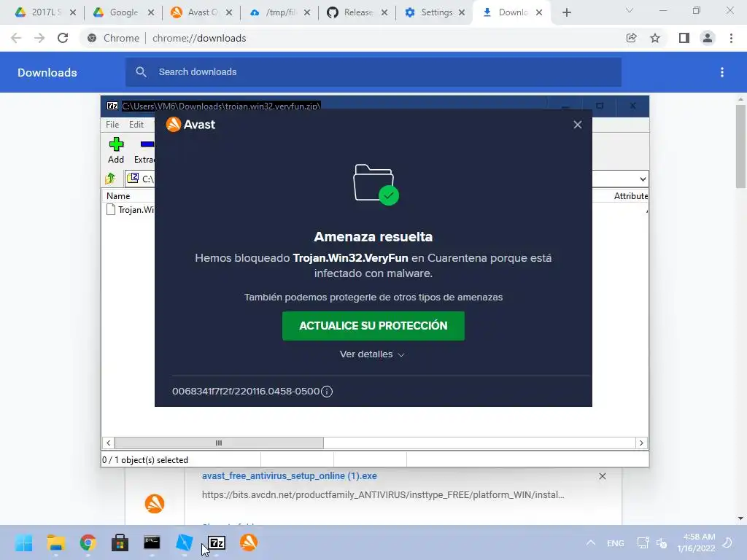Open the Downloads page three-dot menu
Image resolution: width=747 pixels, height=560 pixels.
click(x=721, y=72)
